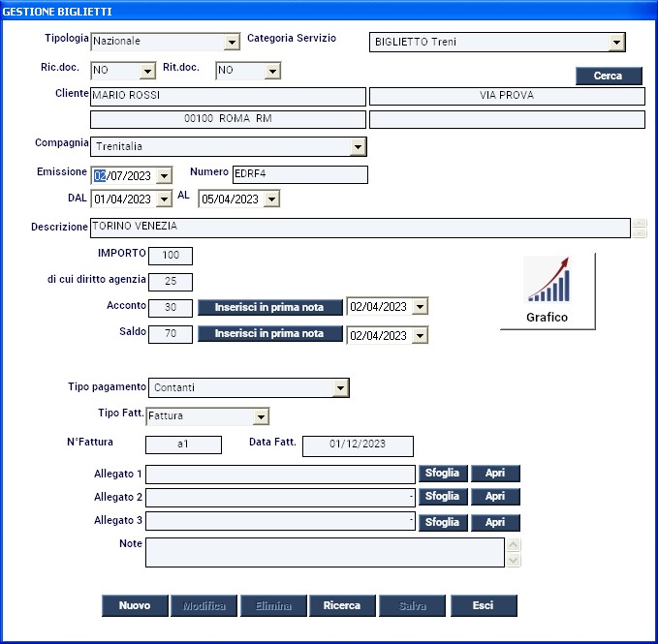Open the Compagnia dropdown arrow
This screenshot has height=644, width=658.
tap(358, 147)
